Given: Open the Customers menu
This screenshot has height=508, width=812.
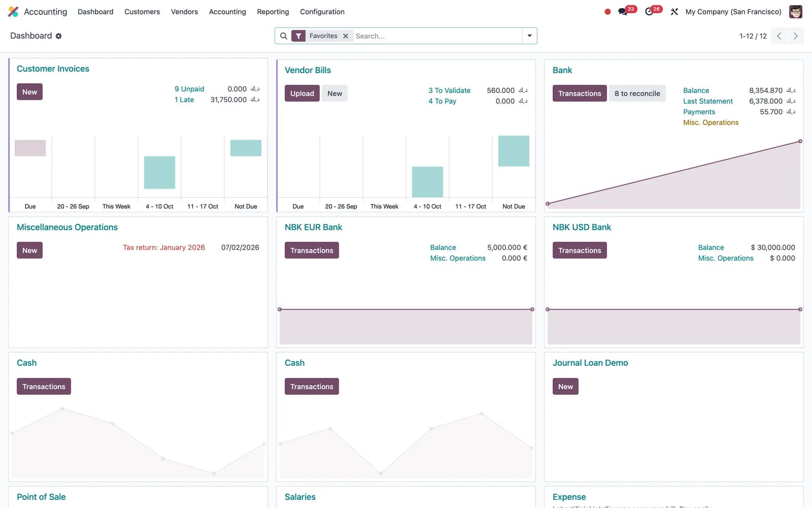Looking at the screenshot, I should click(x=142, y=12).
